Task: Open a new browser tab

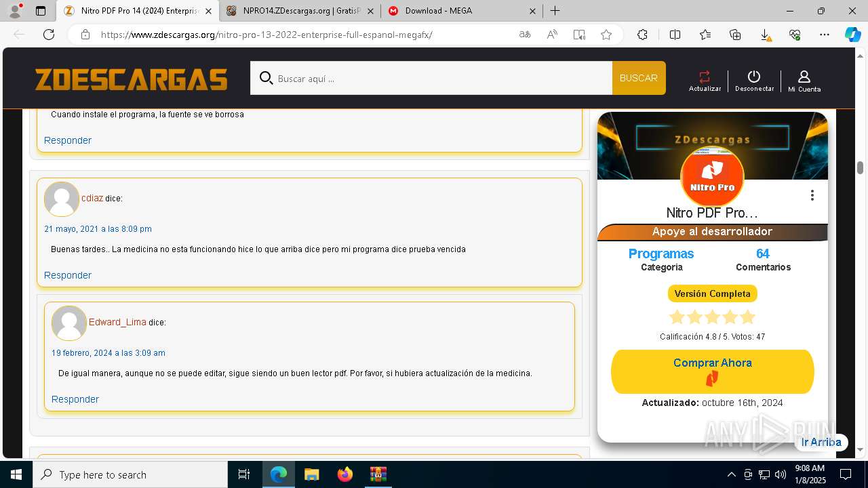Action: 555,11
